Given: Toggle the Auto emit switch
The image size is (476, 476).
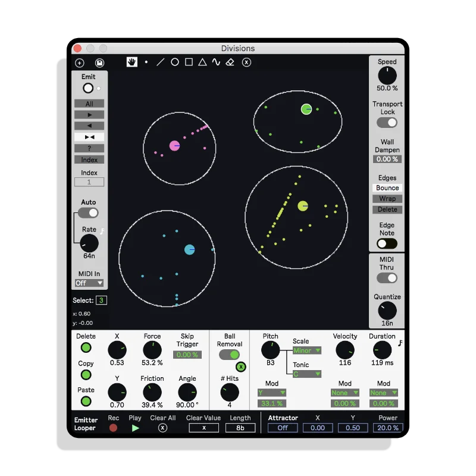Looking at the screenshot, I should (88, 213).
